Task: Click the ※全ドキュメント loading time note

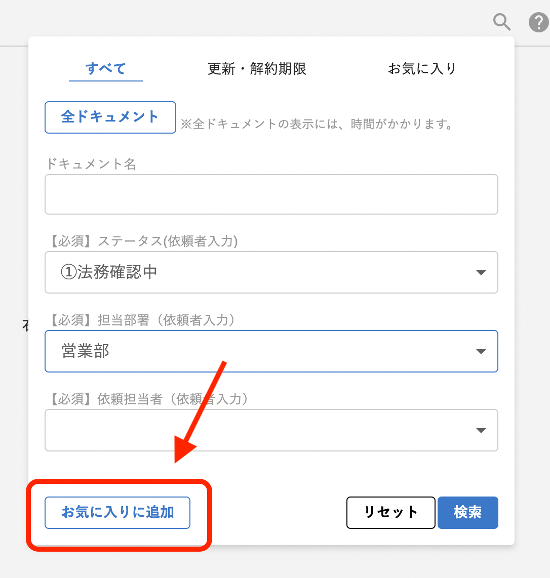Action: tap(317, 124)
